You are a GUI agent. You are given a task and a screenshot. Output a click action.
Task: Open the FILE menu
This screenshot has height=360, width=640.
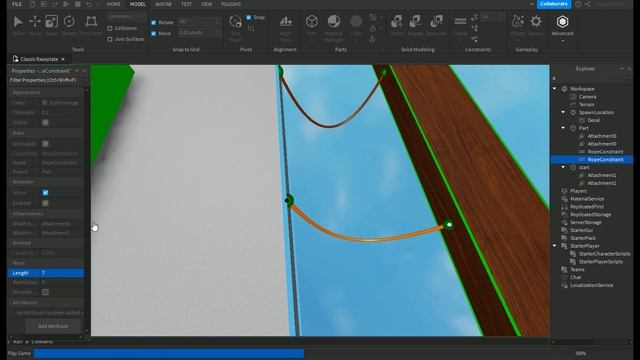[x=17, y=4]
